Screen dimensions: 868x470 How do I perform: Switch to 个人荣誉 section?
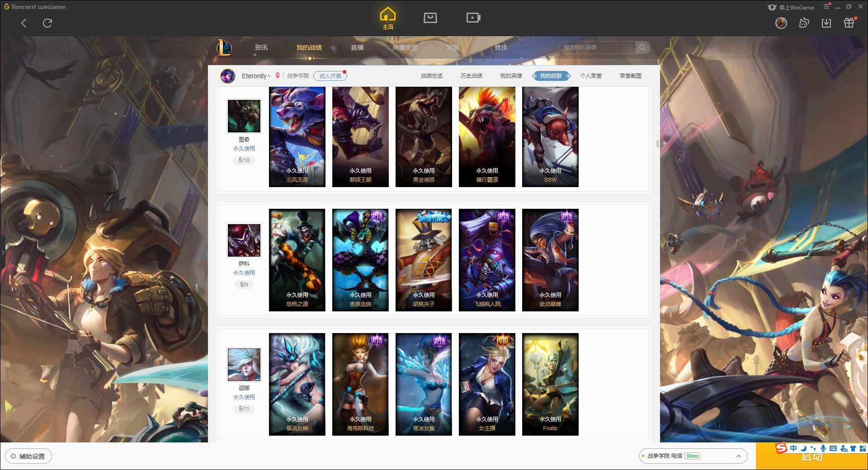(x=591, y=76)
